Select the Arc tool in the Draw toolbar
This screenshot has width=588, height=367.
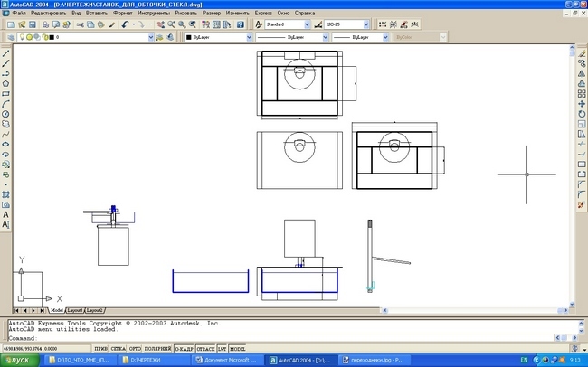tap(5, 104)
